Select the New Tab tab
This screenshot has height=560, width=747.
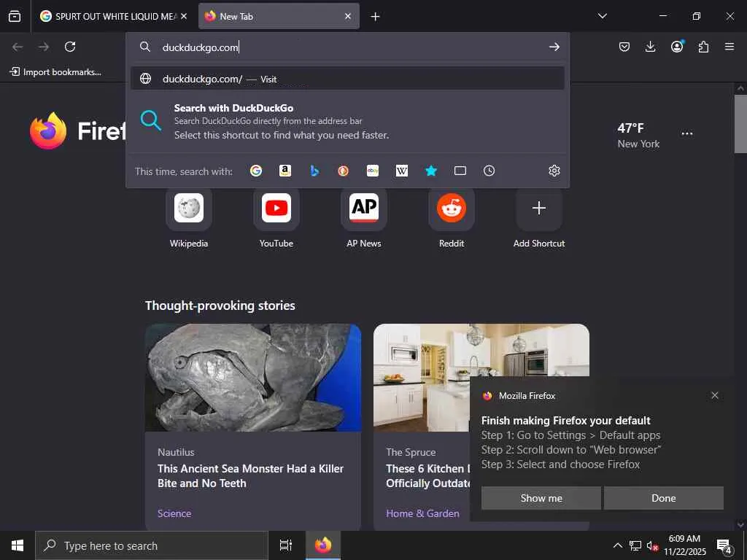tap(279, 16)
